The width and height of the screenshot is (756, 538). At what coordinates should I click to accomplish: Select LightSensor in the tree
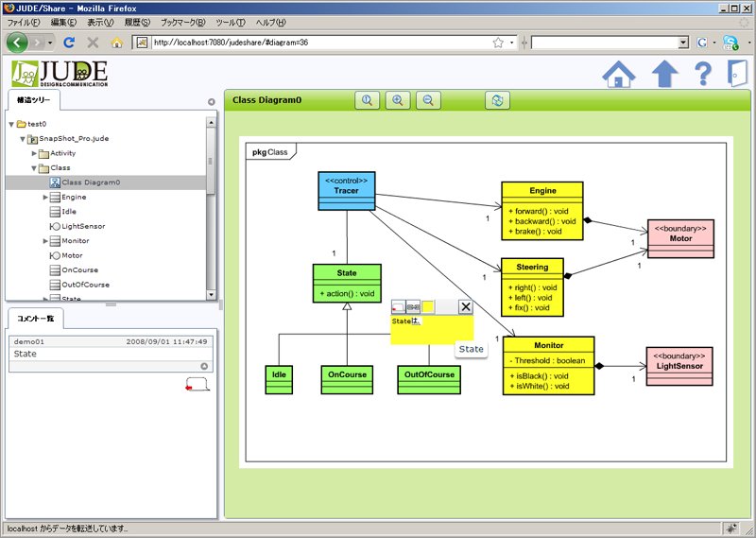tap(83, 226)
